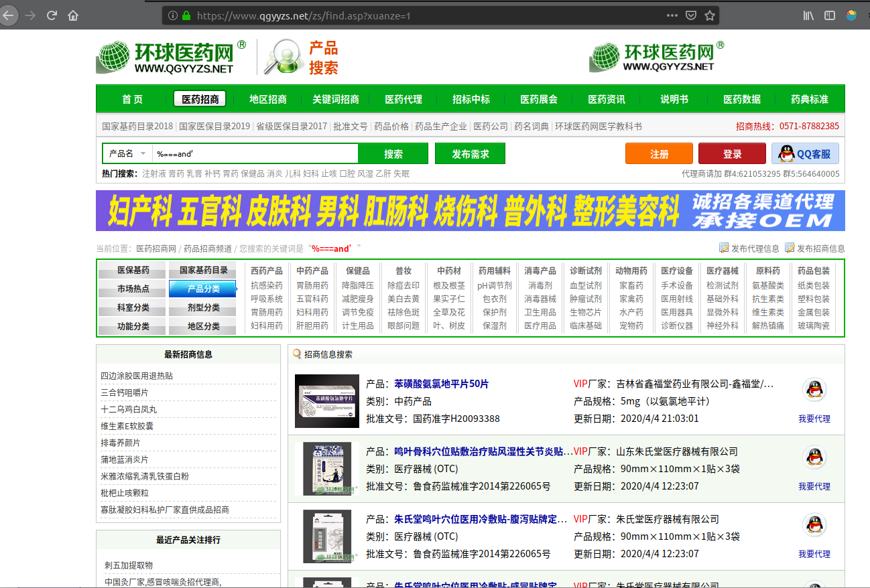Image resolution: width=870 pixels, height=588 pixels.
Task: Click the QQ penguin icon for 苯磺酸氨氯地平片
Action: pyautogui.click(x=814, y=389)
